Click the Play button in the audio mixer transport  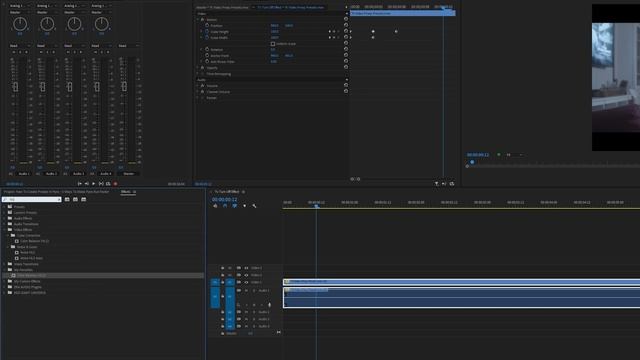[93, 184]
